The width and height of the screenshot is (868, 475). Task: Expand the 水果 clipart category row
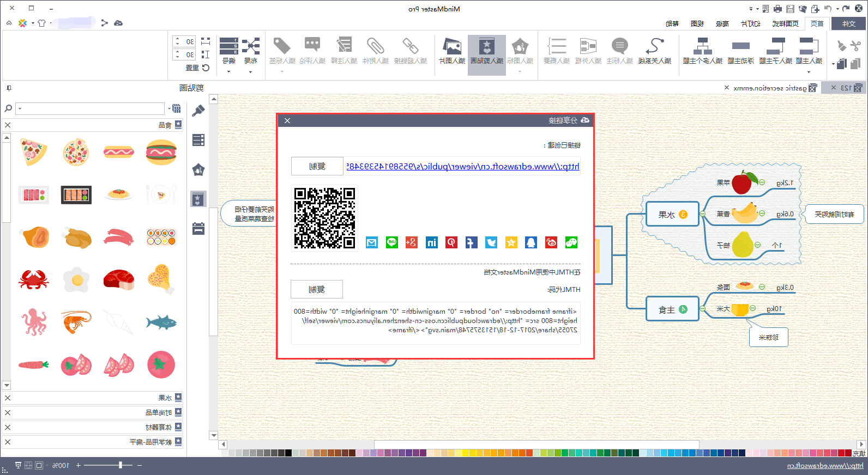(x=93, y=398)
